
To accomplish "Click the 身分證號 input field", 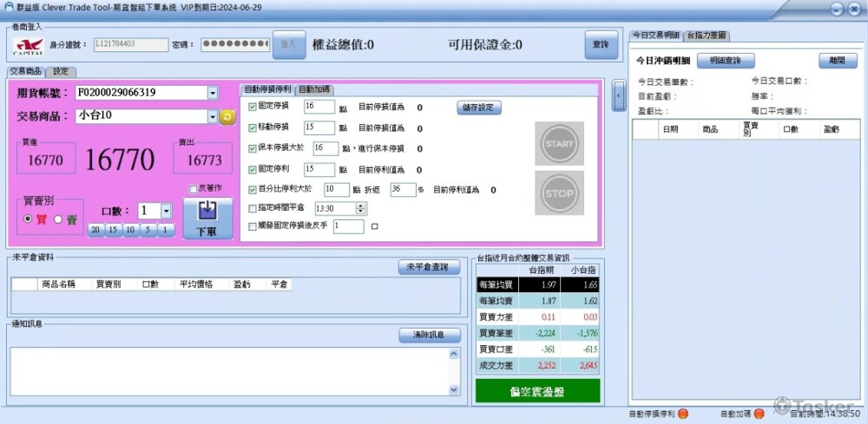I will click(x=131, y=45).
